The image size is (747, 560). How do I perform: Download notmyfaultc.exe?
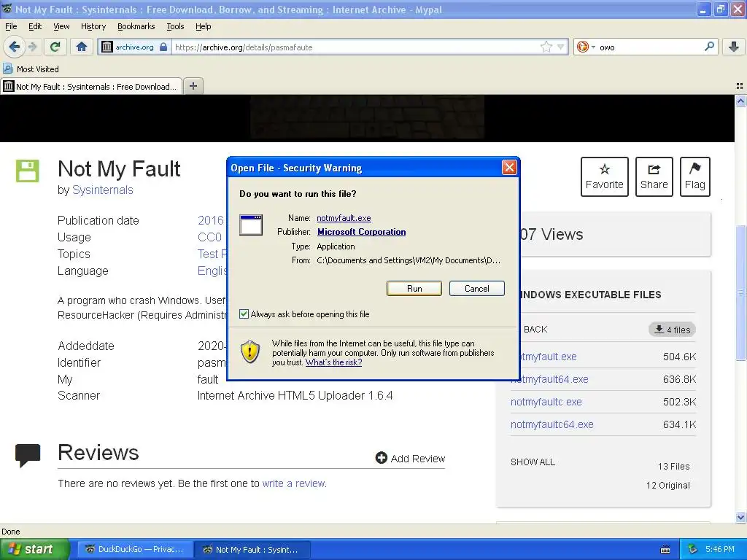[546, 402]
